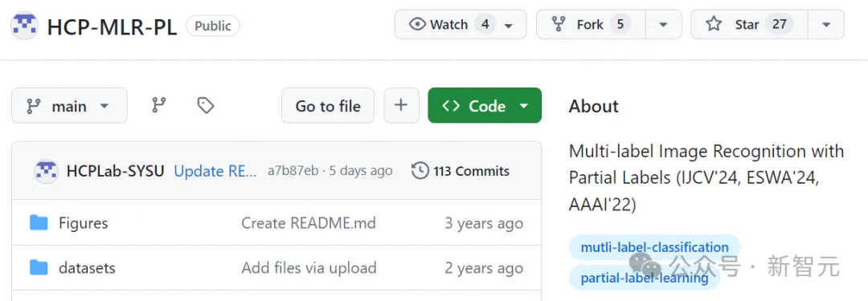The height and width of the screenshot is (301, 868).
Task: Open the Figures folder
Action: tap(83, 223)
